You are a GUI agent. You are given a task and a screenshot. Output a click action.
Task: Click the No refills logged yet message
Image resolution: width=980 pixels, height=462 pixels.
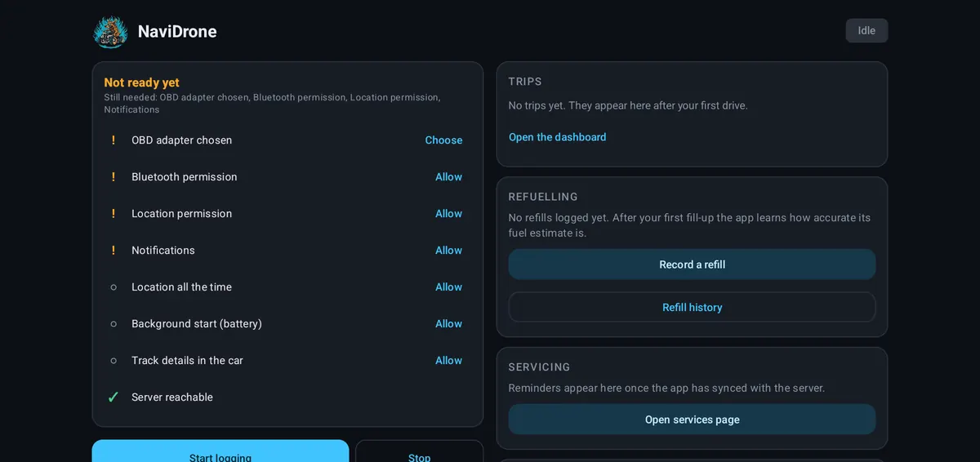point(690,225)
